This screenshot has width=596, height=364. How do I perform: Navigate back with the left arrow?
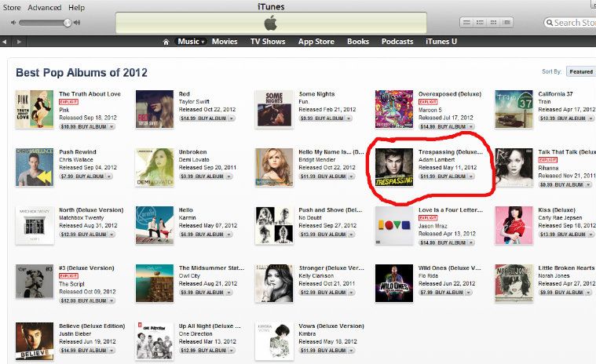(x=5, y=42)
